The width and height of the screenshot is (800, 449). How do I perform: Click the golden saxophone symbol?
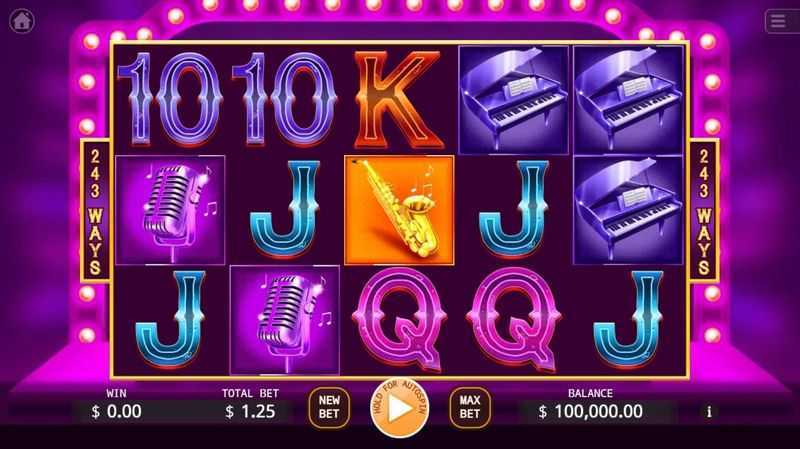(399, 210)
